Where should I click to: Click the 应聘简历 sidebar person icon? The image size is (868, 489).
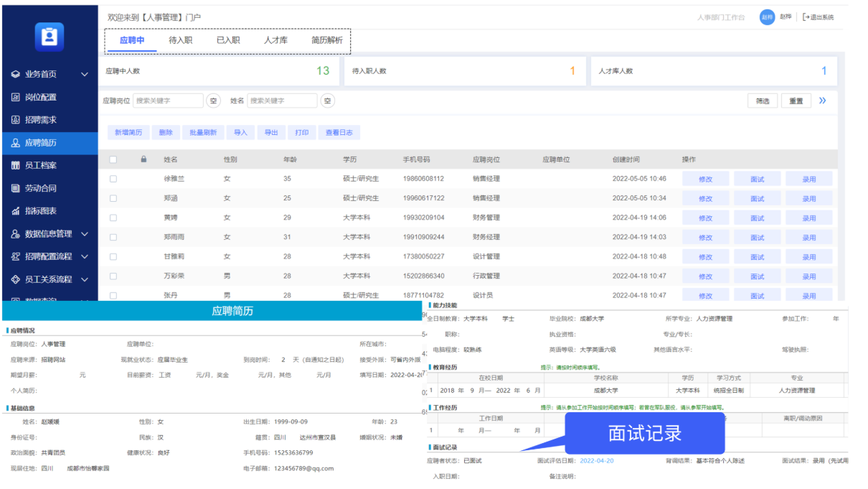pos(15,143)
